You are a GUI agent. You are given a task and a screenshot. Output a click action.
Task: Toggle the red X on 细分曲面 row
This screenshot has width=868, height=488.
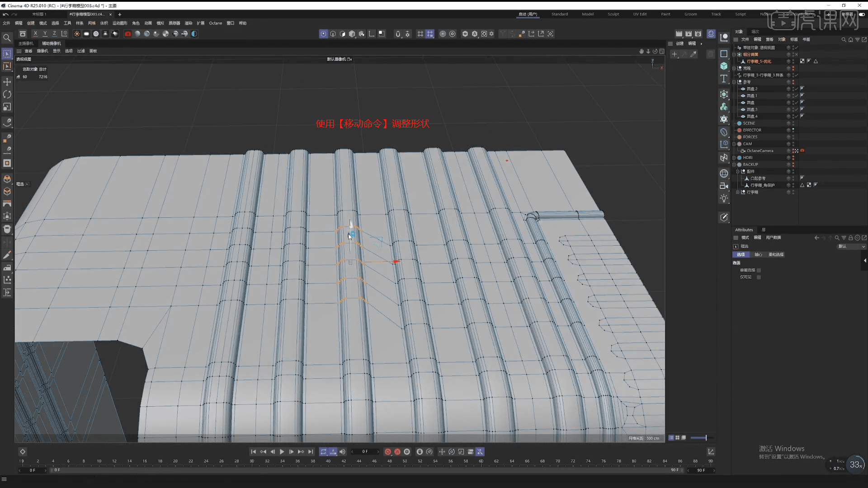pos(797,54)
